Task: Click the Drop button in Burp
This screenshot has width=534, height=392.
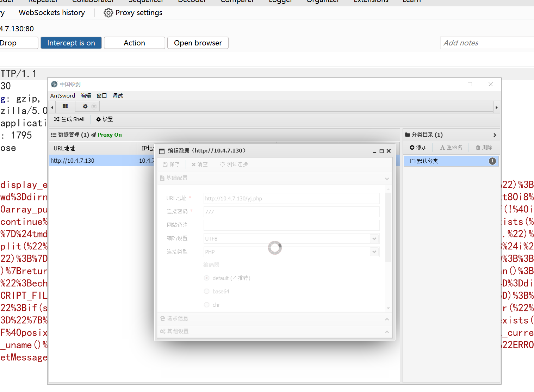Action: pos(18,43)
